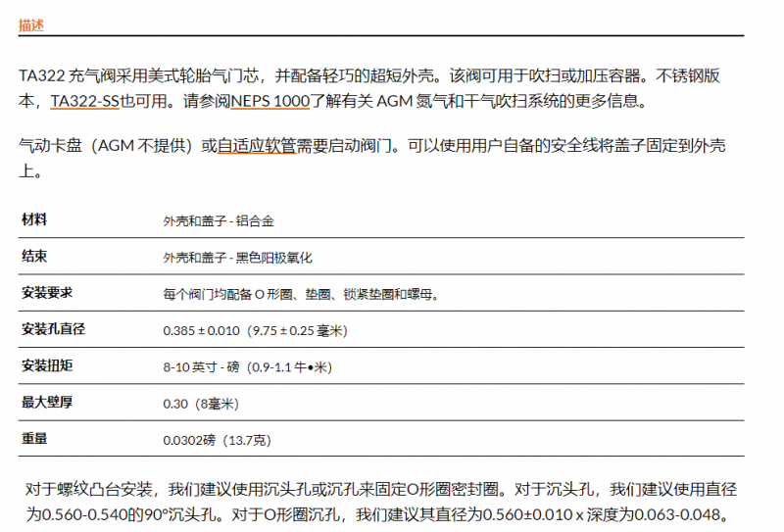Click the 最大壁厚 row label

pos(47,403)
